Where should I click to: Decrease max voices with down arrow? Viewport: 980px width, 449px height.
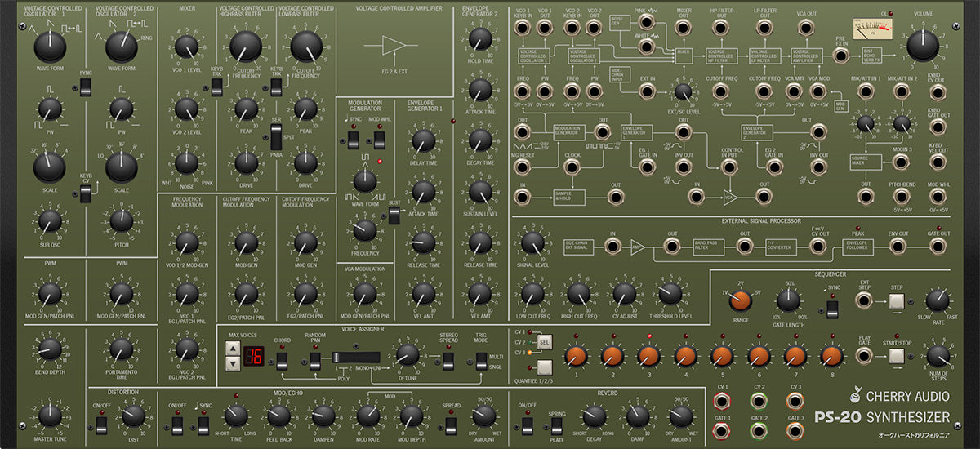pos(232,364)
